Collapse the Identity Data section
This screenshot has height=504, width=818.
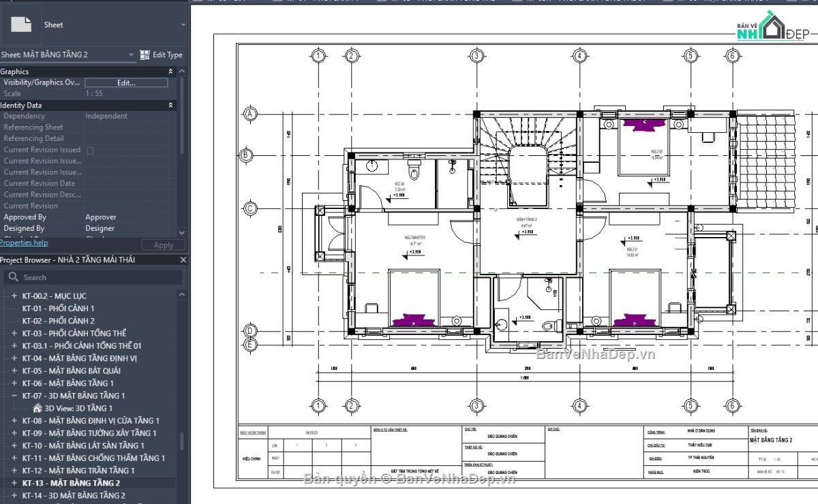[170, 106]
